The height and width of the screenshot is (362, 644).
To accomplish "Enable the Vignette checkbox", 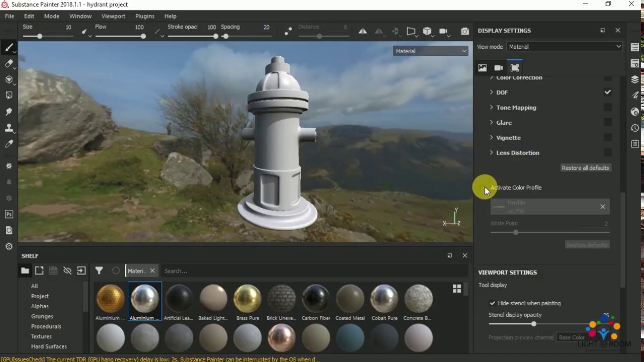I will click(608, 137).
